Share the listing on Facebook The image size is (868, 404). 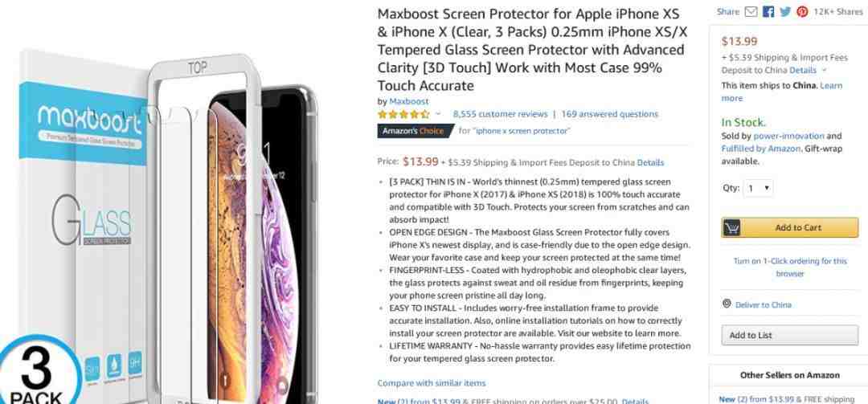pos(768,11)
